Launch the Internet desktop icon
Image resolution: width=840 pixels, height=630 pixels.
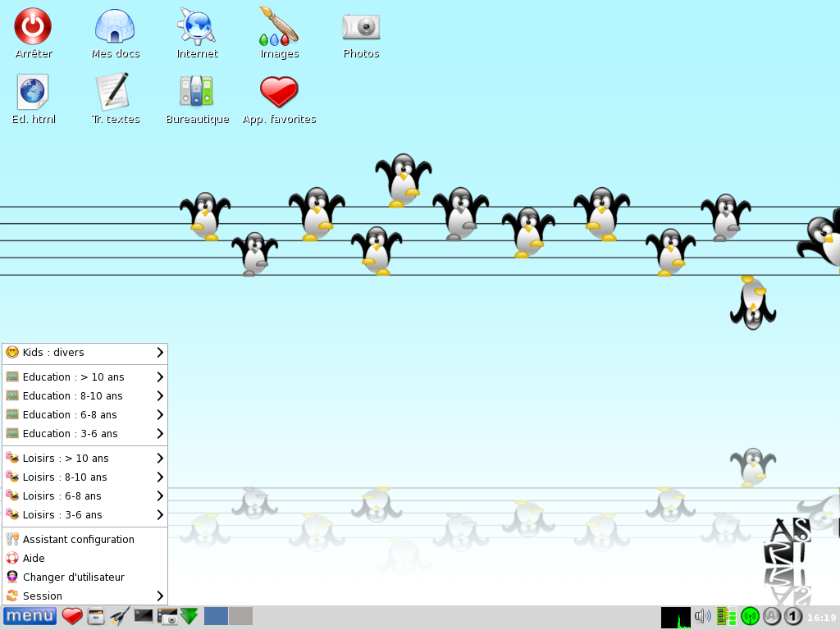click(197, 25)
